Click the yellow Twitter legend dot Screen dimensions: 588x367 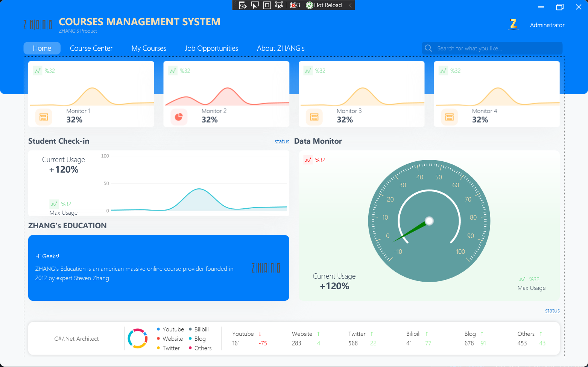coord(158,348)
